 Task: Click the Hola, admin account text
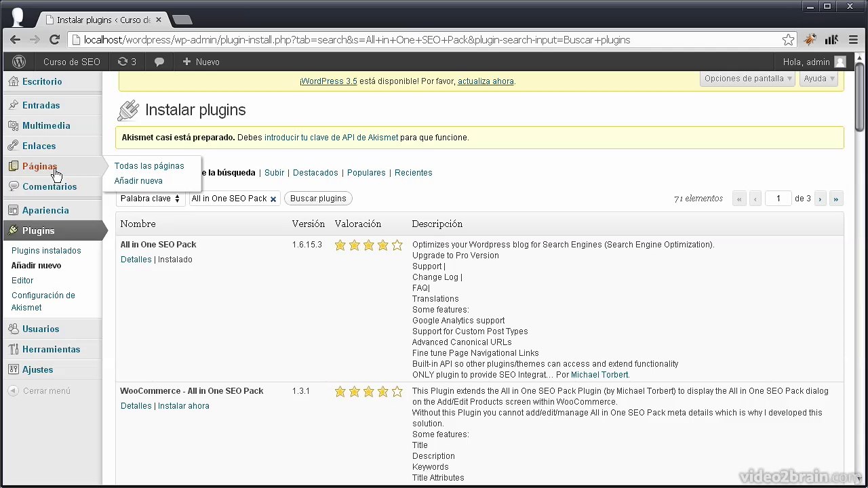coord(806,62)
